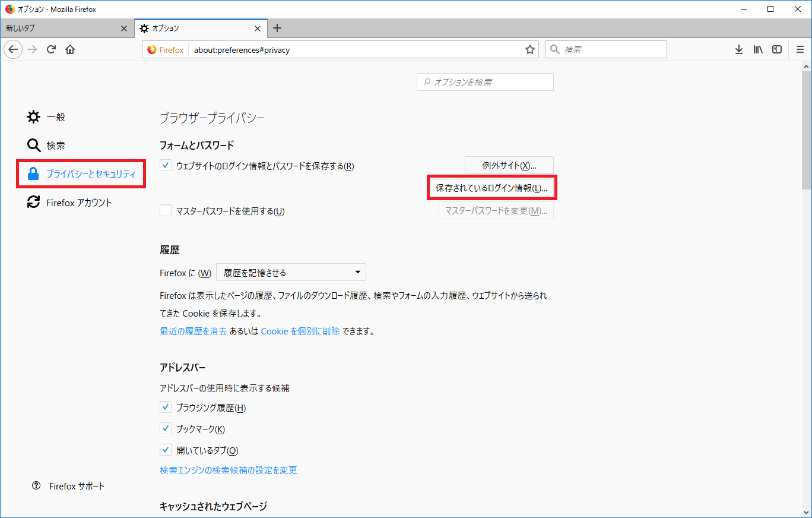Click アドレスバーの使用時に表示する候補 text

click(x=224, y=389)
